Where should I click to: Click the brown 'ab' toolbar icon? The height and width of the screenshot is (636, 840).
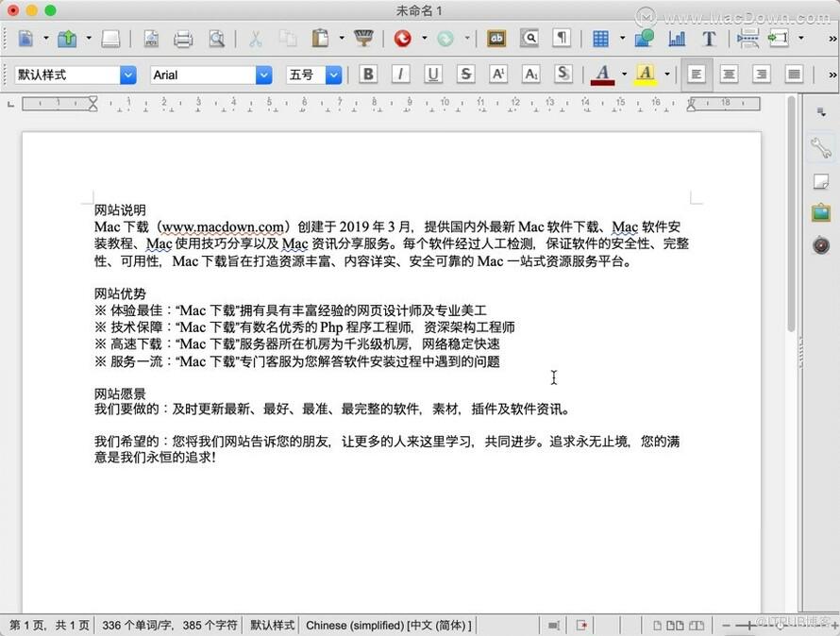pyautogui.click(x=496, y=39)
